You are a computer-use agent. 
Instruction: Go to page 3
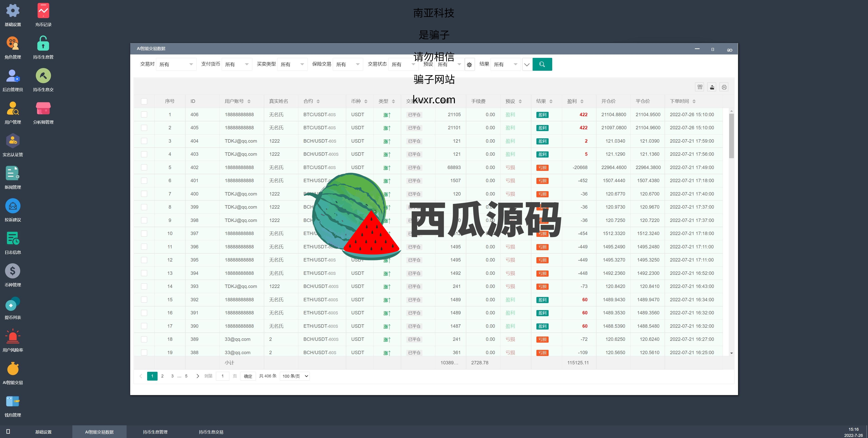pyautogui.click(x=172, y=376)
